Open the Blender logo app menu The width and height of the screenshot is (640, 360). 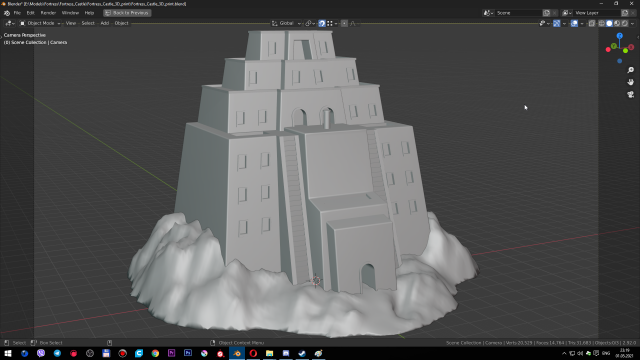pos(7,13)
